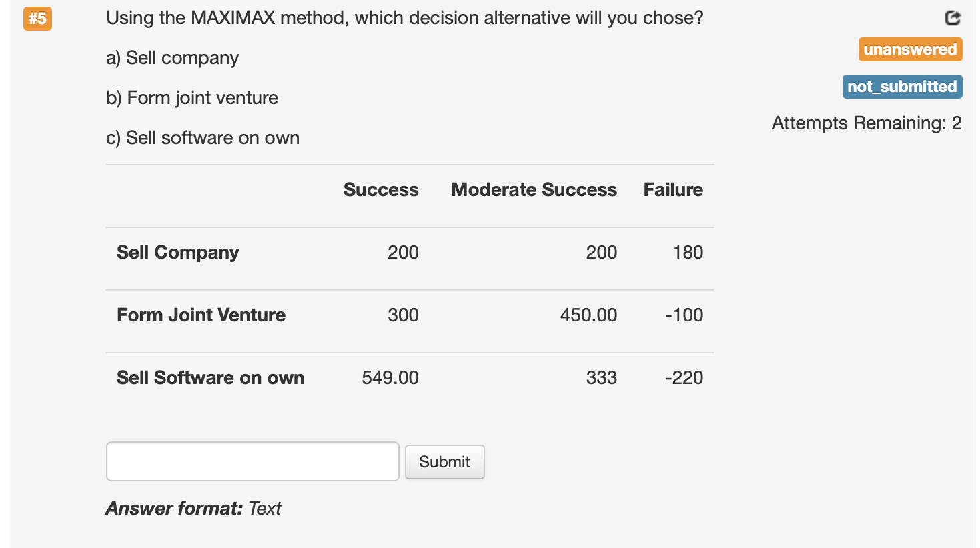Click the Sell Company row label
Viewport: 980px width, 548px height.
(x=177, y=252)
